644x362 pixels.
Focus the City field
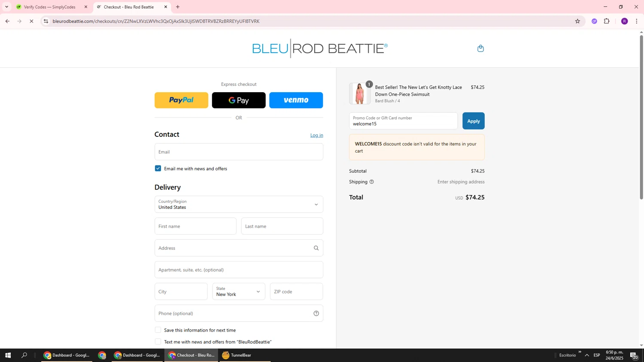181,292
